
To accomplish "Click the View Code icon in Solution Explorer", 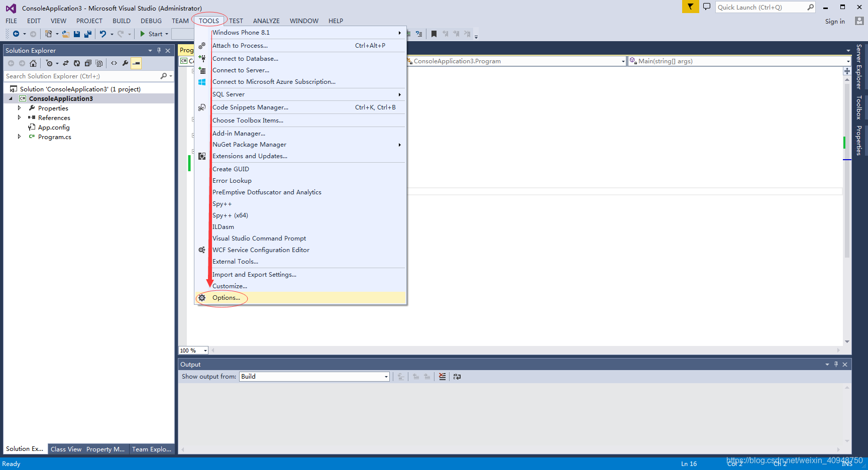I will coord(114,63).
